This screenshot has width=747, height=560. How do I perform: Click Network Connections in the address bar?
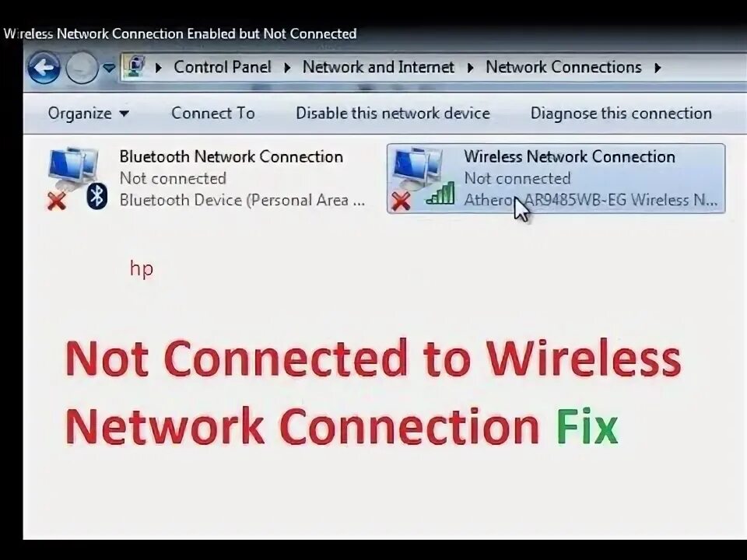click(563, 67)
